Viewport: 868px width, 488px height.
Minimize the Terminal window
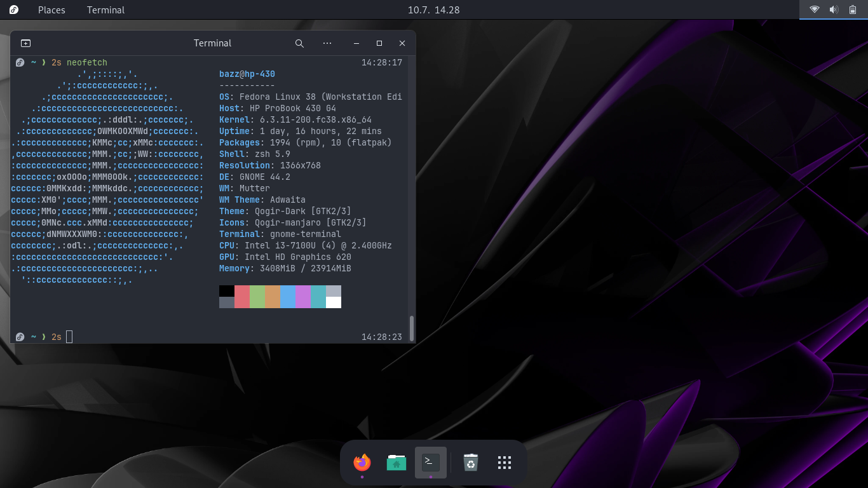(x=356, y=43)
